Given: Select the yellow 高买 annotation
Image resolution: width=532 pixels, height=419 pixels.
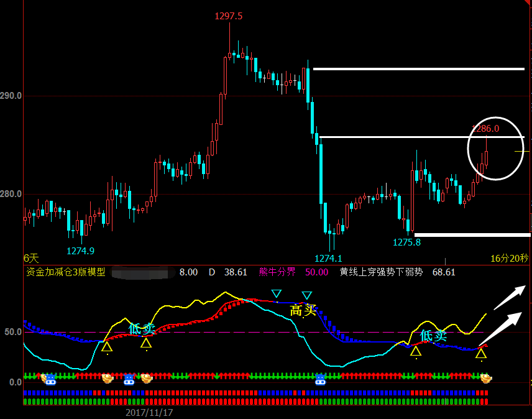Looking at the screenshot, I should click(x=303, y=310).
